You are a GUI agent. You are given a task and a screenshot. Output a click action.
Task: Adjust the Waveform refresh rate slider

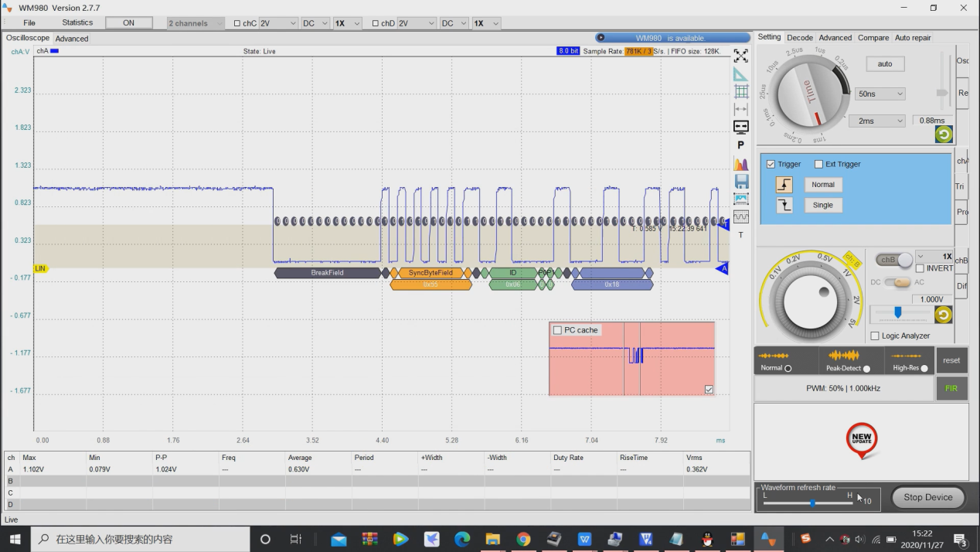click(812, 503)
